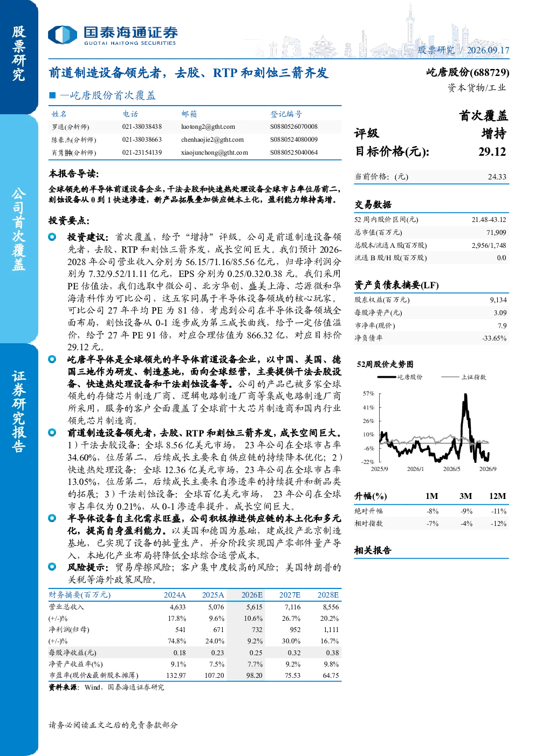Click the bullet icon beside 风险提示
The height and width of the screenshot is (756, 535).
tap(52, 566)
